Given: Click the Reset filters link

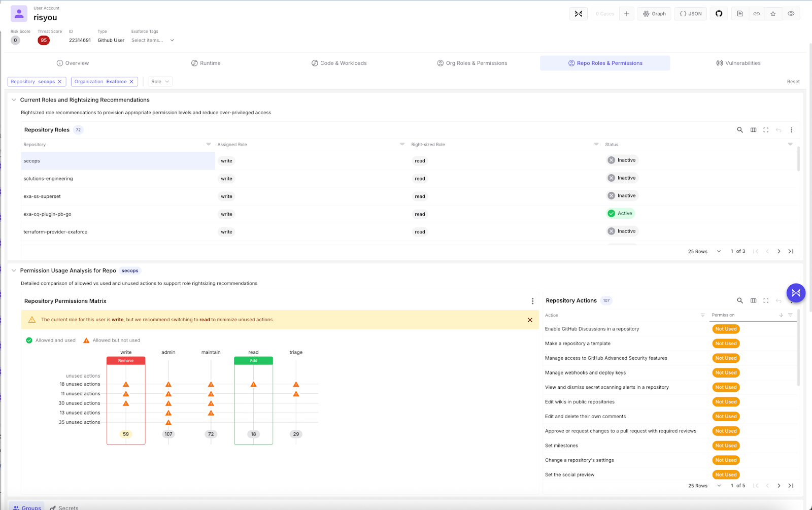Looking at the screenshot, I should [793, 82].
